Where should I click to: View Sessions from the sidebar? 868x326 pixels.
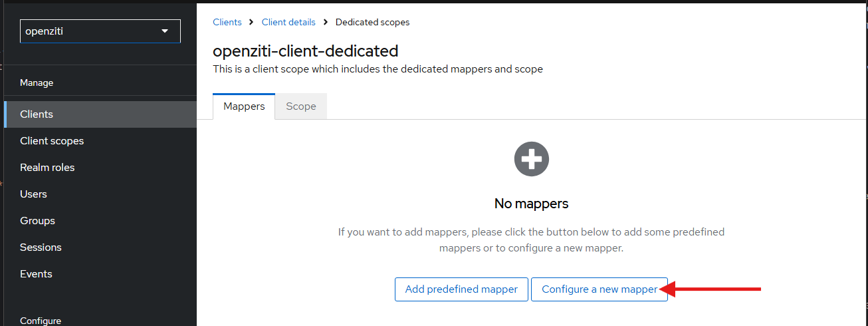pos(41,247)
